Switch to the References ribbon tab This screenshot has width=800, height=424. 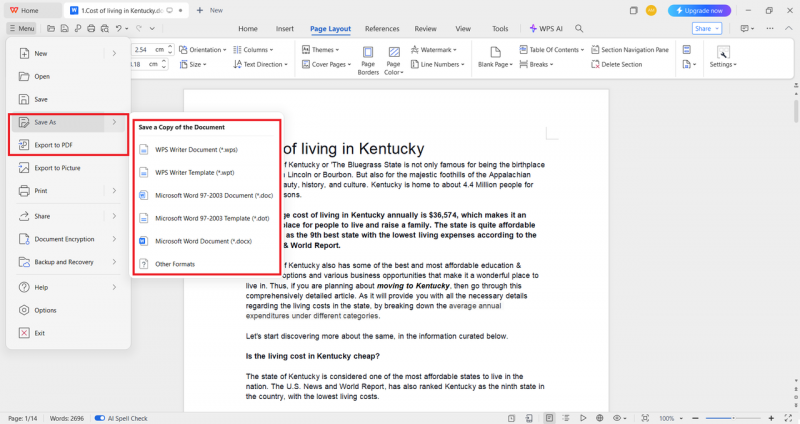(x=382, y=29)
